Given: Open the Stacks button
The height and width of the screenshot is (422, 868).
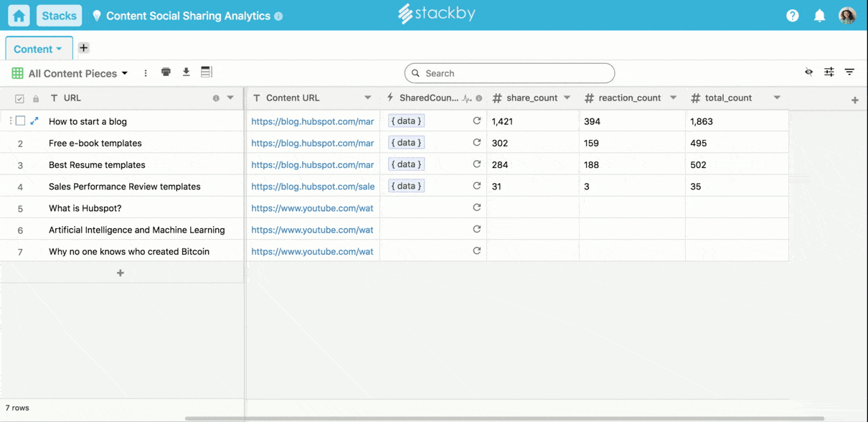Looking at the screenshot, I should [59, 16].
